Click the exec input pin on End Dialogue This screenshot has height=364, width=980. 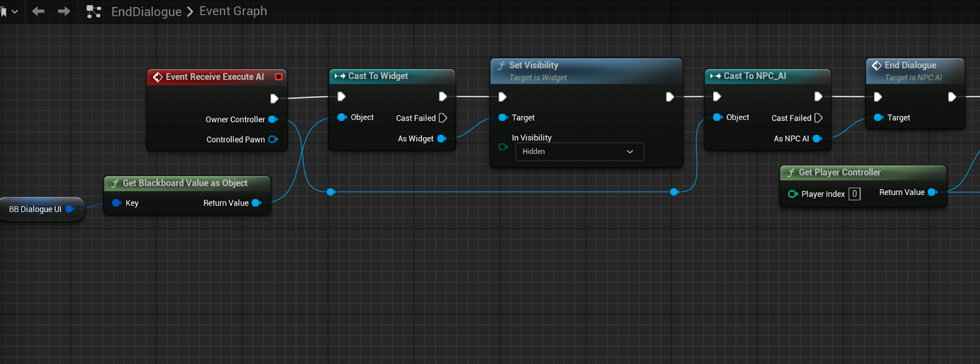pyautogui.click(x=878, y=97)
